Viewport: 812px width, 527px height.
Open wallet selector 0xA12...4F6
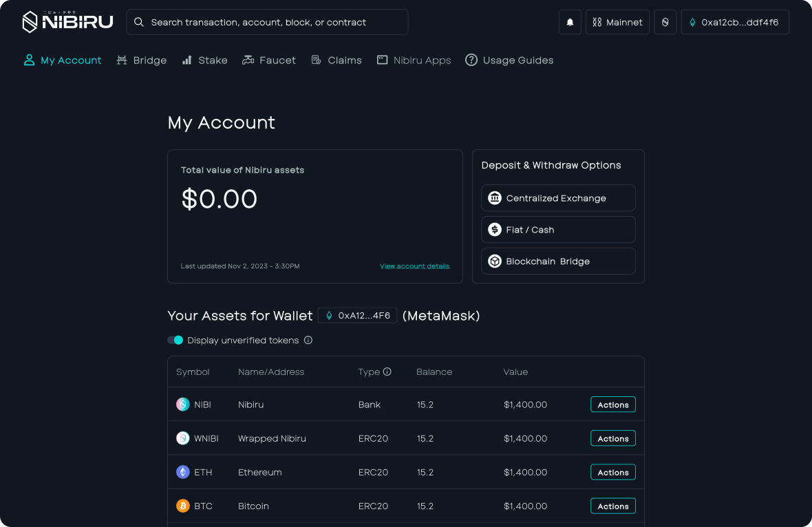pyautogui.click(x=357, y=315)
